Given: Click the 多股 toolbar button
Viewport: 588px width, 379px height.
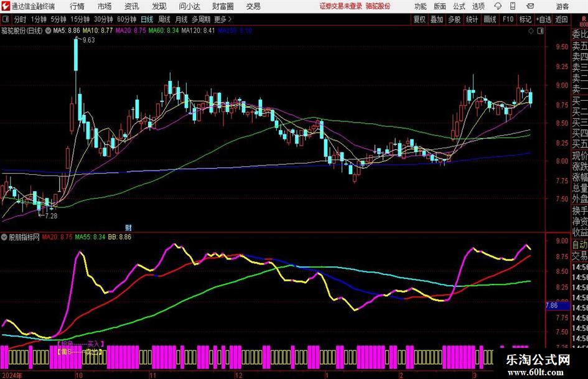Looking at the screenshot, I should (x=454, y=19).
